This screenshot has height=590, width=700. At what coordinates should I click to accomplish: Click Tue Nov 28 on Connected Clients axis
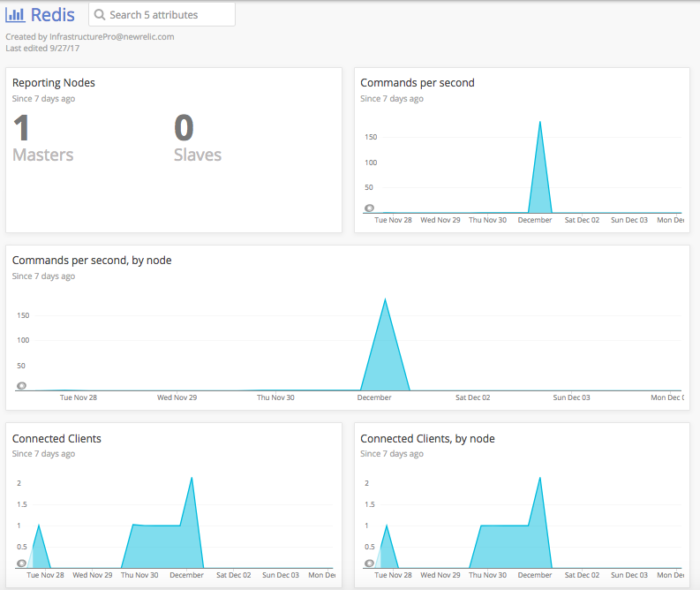pyautogui.click(x=45, y=575)
